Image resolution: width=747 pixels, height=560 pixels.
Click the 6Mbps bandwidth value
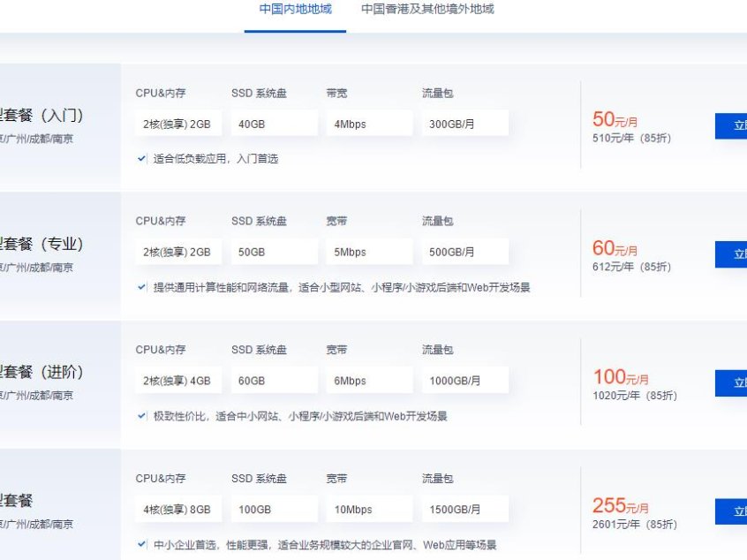click(369, 381)
